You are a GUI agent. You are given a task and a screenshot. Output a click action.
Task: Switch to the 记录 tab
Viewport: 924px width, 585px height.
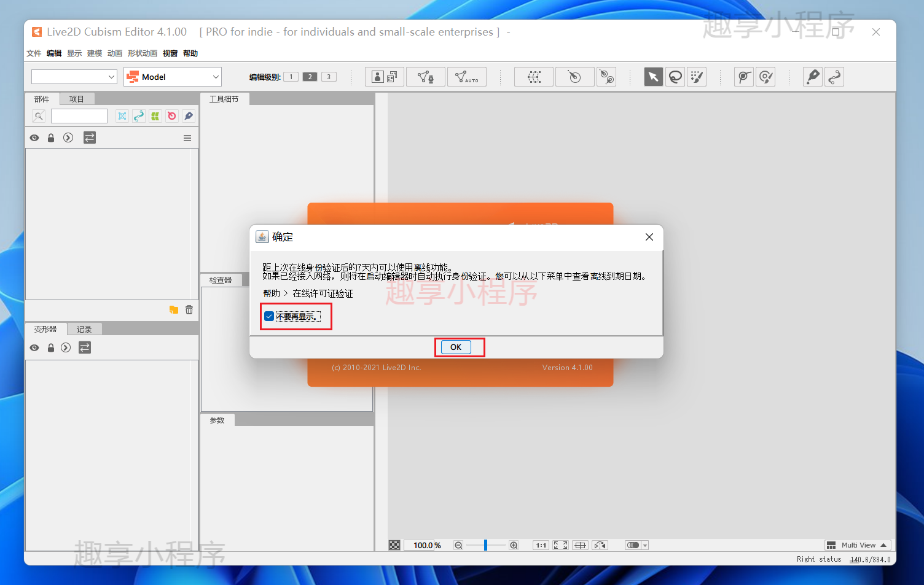[84, 330]
